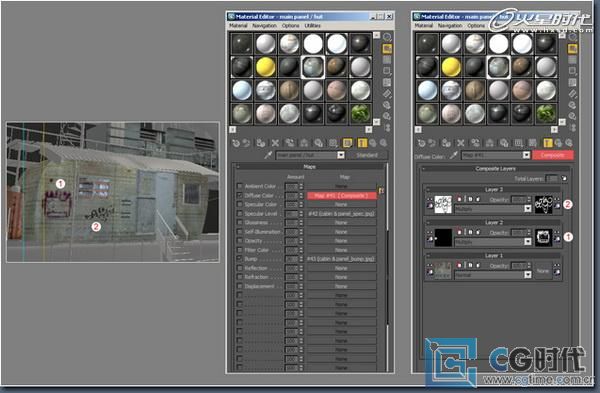600x393 pixels.
Task: Click Sample Type icon in left editor
Action: 387,37
